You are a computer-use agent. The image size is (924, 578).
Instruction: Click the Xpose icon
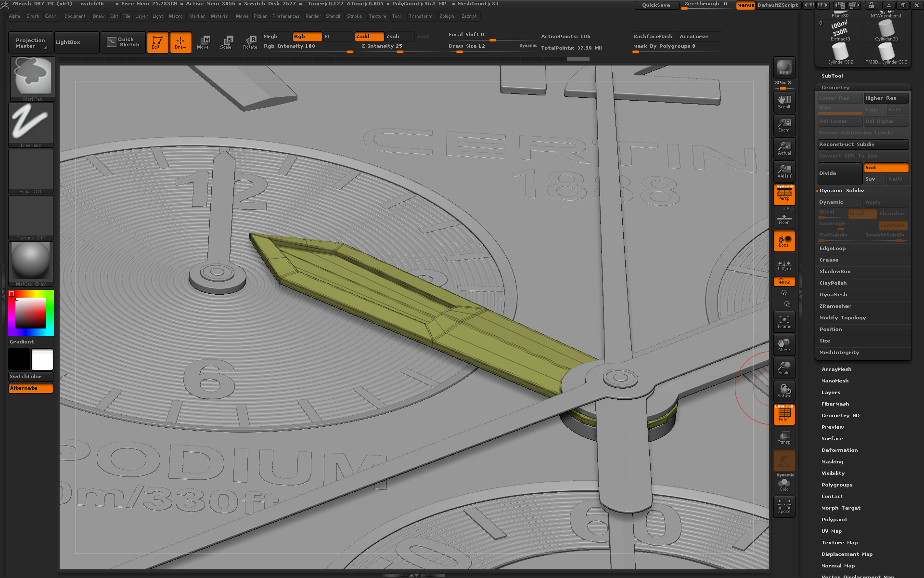(784, 507)
